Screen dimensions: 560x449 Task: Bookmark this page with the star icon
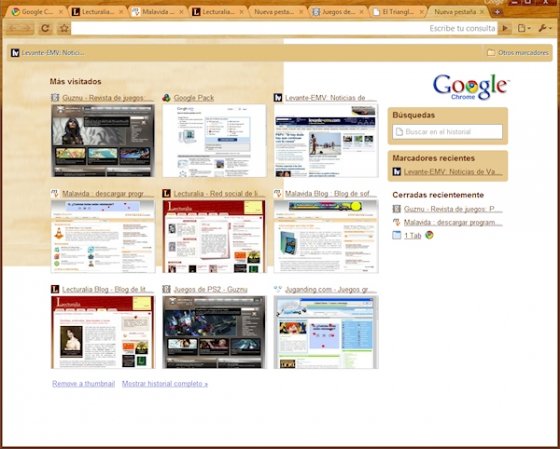click(x=64, y=28)
